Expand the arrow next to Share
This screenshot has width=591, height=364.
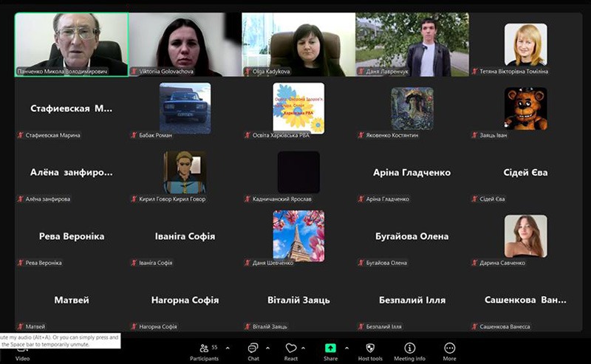(x=346, y=348)
